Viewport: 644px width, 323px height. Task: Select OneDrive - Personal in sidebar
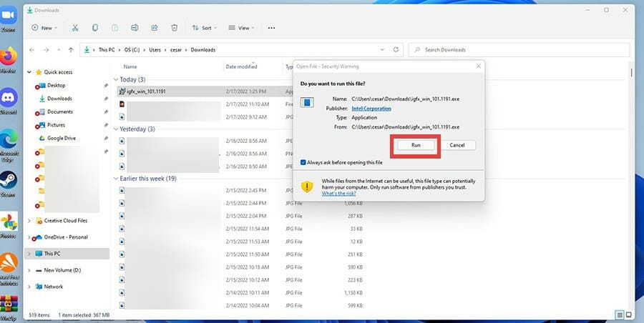point(66,237)
